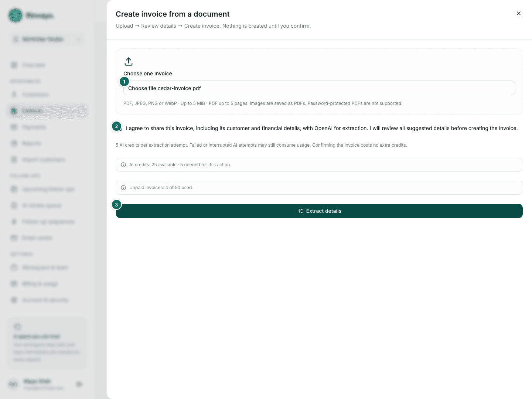Start extraction with Extract details button
This screenshot has height=399, width=532.
319,211
